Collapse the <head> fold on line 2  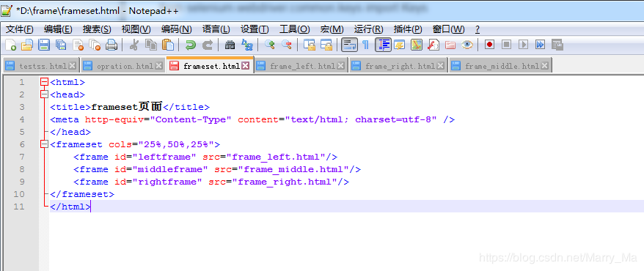pos(45,94)
